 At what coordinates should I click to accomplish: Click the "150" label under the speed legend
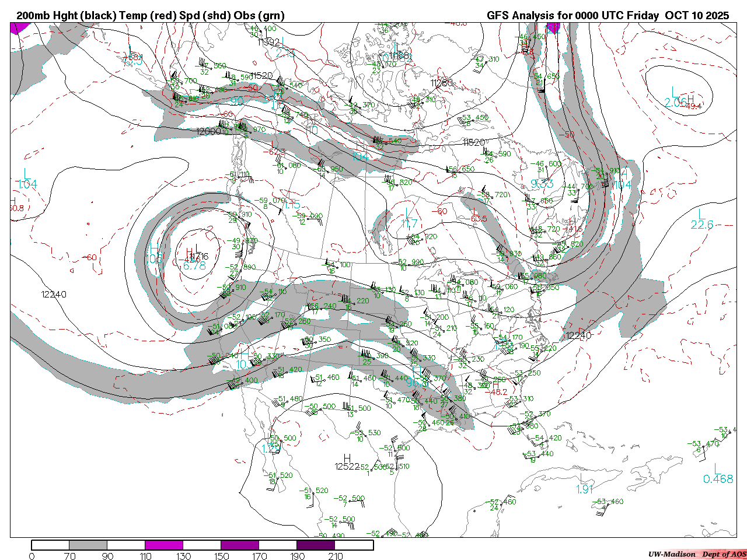pyautogui.click(x=221, y=556)
